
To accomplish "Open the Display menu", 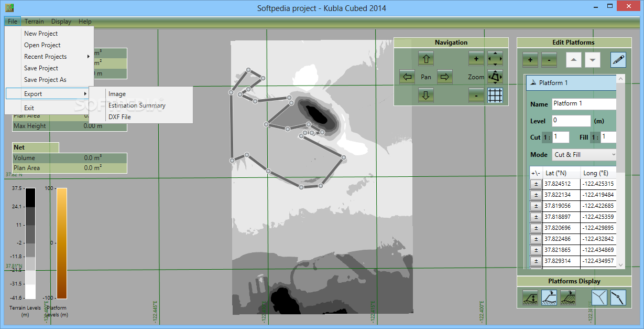I will click(61, 22).
